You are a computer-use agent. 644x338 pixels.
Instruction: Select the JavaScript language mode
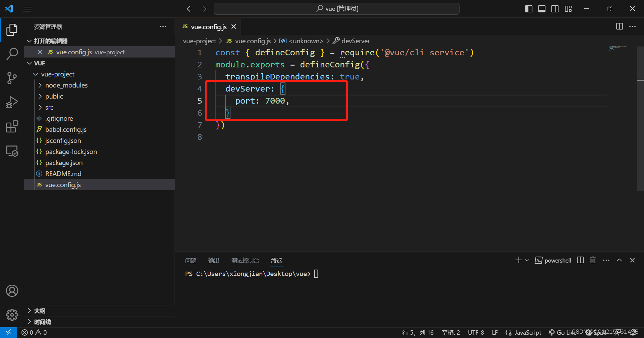point(524,332)
